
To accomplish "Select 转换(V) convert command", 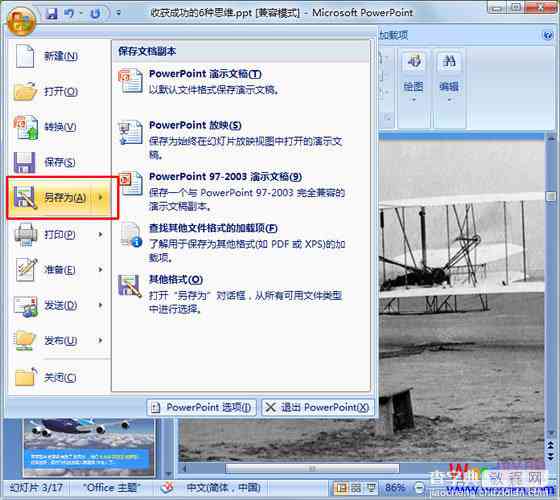I will (x=59, y=127).
